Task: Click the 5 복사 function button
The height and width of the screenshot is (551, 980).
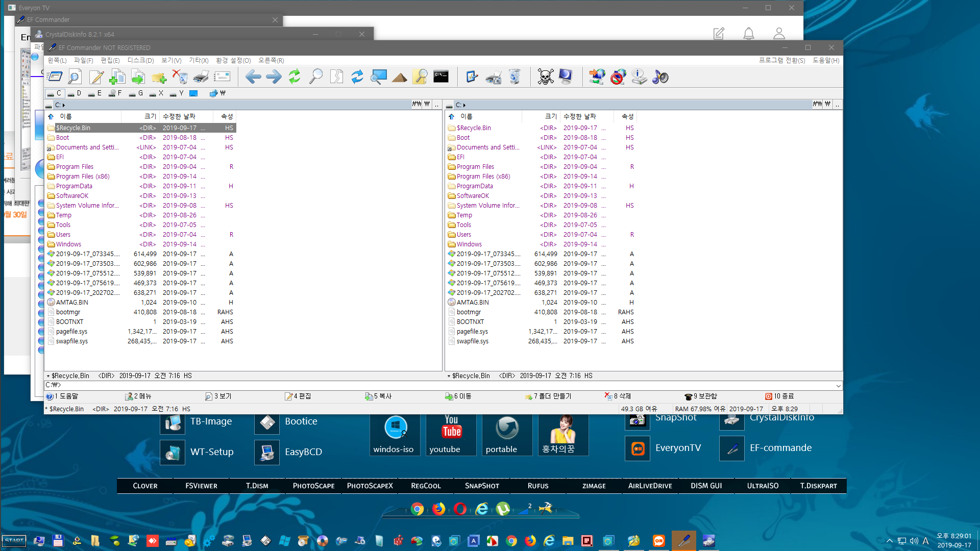Action: coord(379,396)
